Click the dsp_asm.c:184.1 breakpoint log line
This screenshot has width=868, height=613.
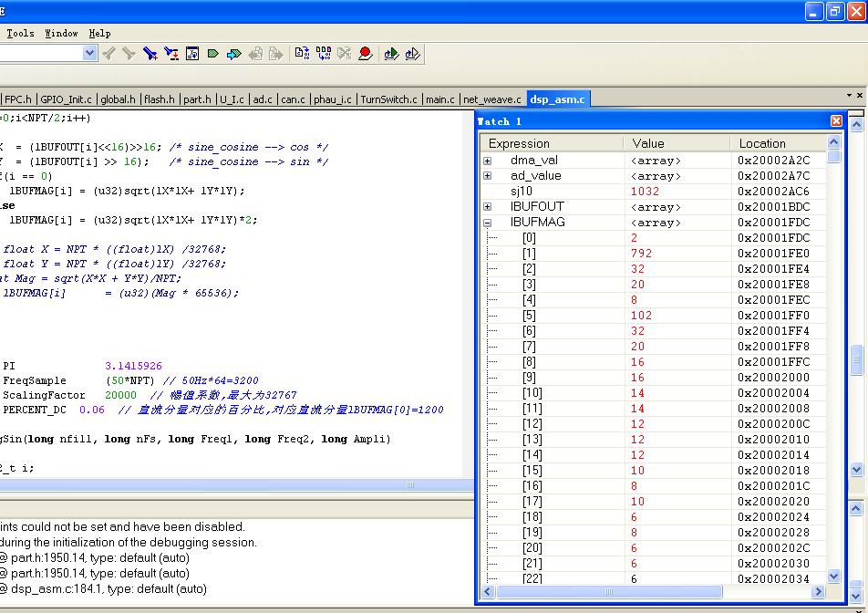coord(104,588)
